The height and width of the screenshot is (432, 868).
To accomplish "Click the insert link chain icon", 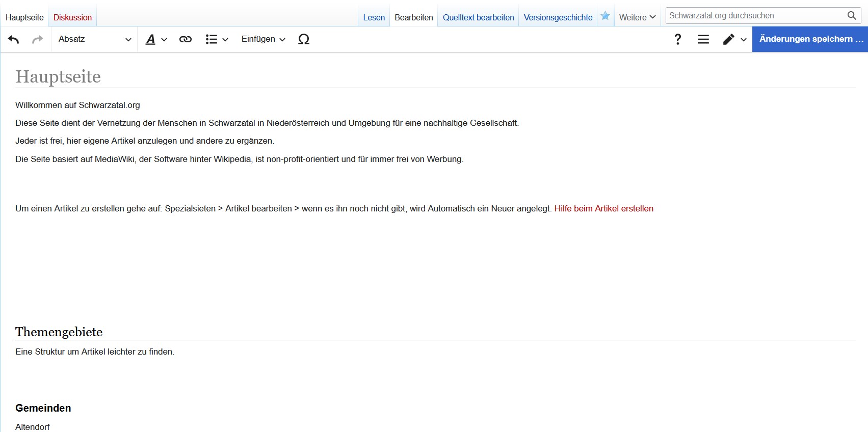I will 186,39.
